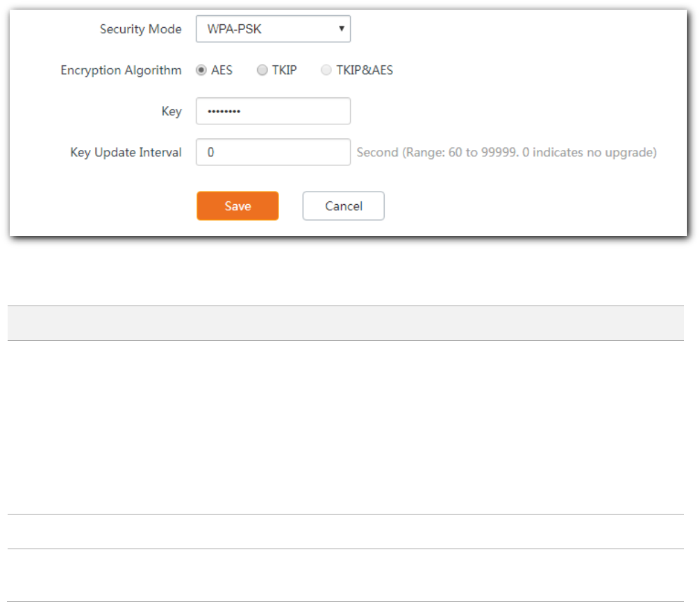Image resolution: width=700 pixels, height=602 pixels.
Task: Select the AES encryption radio button
Action: click(201, 70)
